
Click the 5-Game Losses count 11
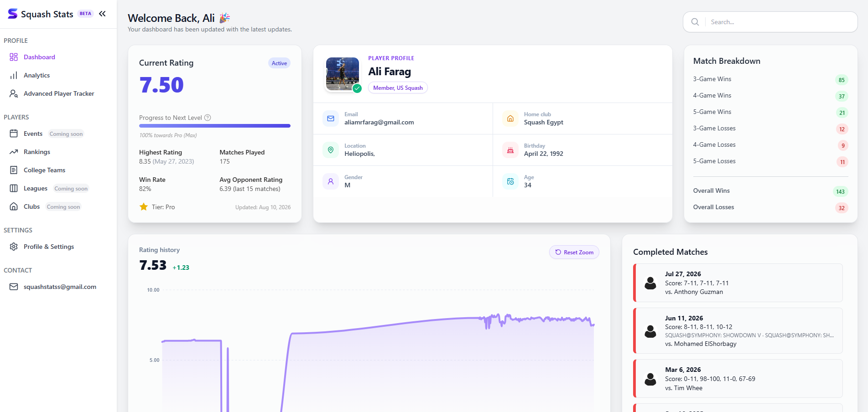[842, 162]
